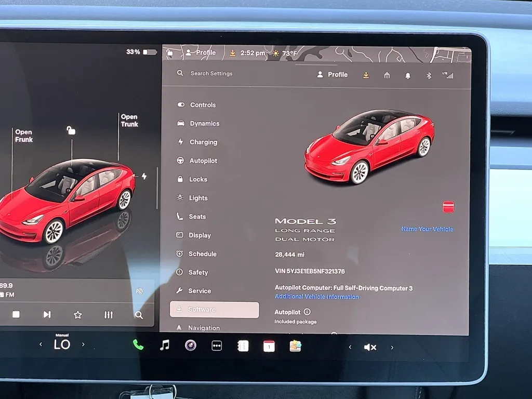Viewport: 532px width, 399px height.
Task: Decrease volume with the left chevron
Action: [350, 347]
